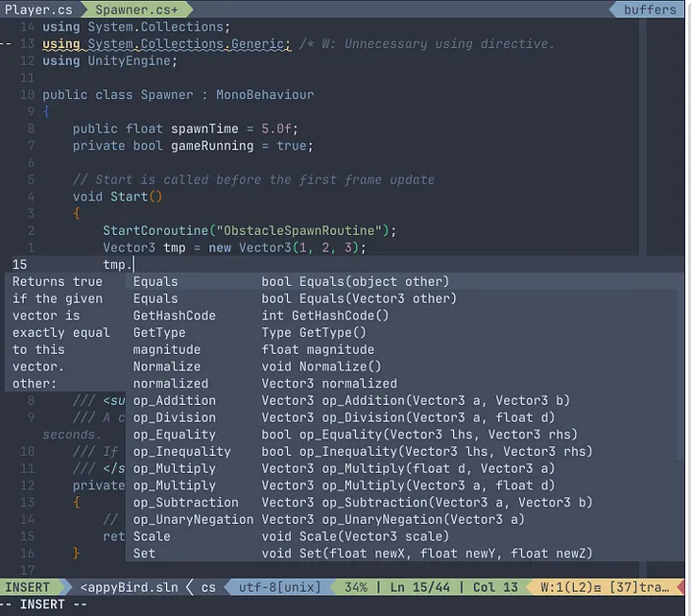Click the warning sign beside line 13
691x616 pixels.
coord(6,43)
